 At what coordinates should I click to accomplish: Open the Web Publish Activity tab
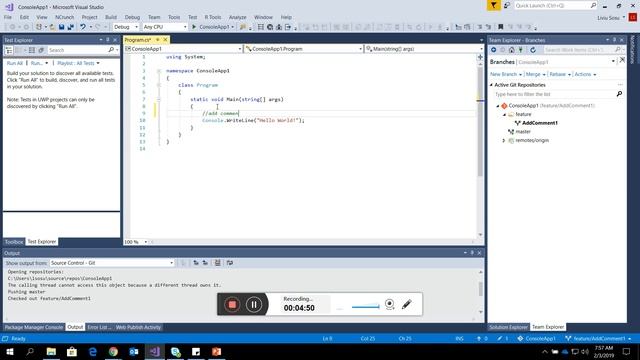click(138, 327)
